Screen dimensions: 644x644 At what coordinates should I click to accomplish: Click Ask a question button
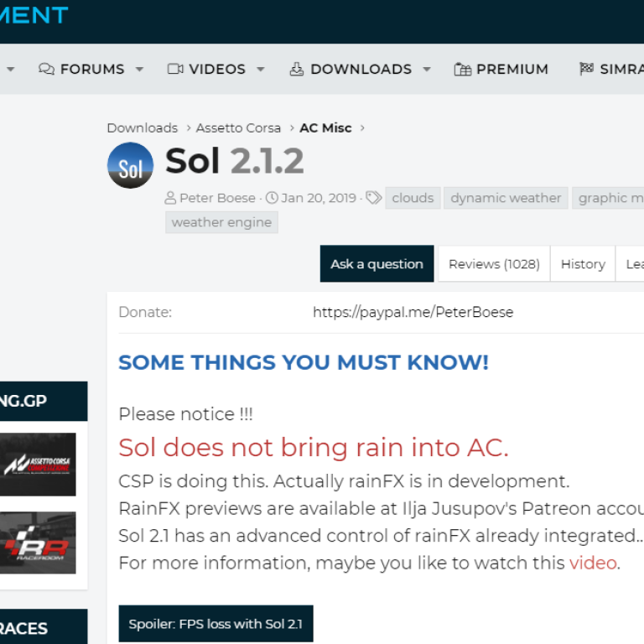pos(377,263)
